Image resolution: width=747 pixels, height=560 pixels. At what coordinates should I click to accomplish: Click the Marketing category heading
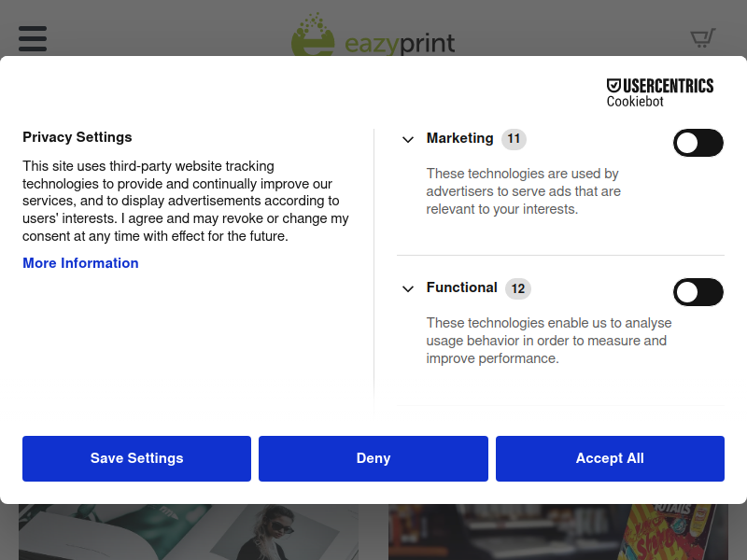pyautogui.click(x=459, y=138)
